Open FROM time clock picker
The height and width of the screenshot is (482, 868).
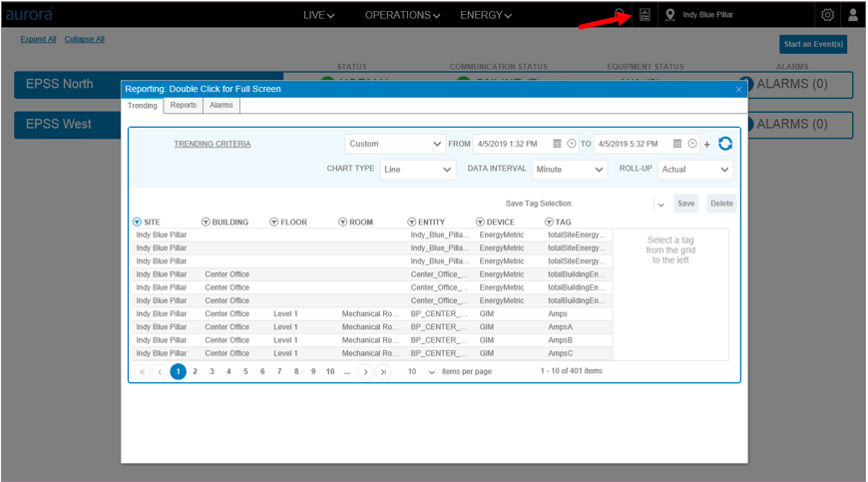coord(572,144)
